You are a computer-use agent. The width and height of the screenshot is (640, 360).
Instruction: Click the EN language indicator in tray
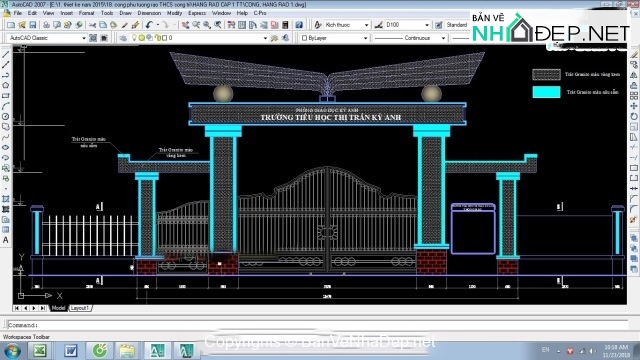(x=545, y=350)
